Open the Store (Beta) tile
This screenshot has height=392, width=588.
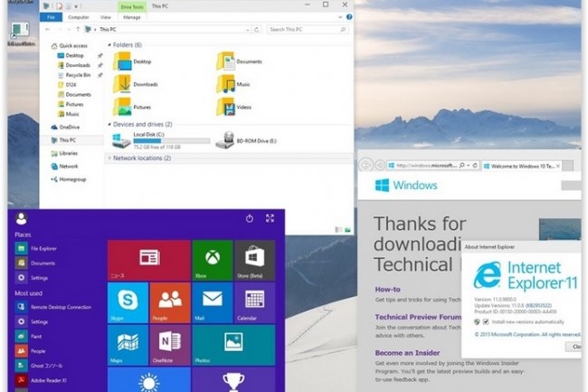tap(254, 260)
